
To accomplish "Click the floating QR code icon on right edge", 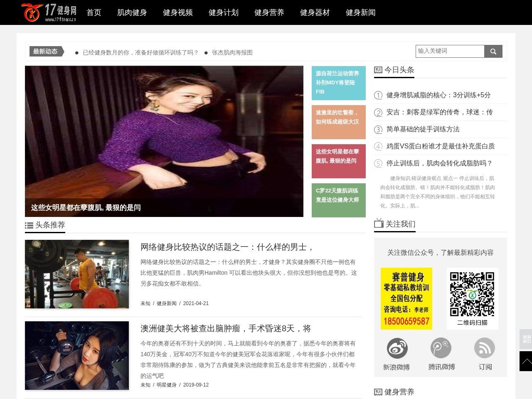I will point(526,340).
